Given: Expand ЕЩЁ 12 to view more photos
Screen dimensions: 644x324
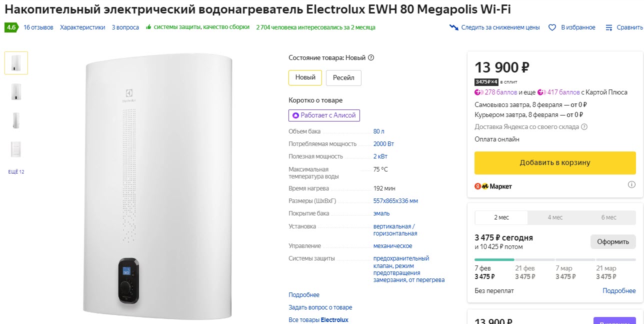Looking at the screenshot, I should coord(15,171).
